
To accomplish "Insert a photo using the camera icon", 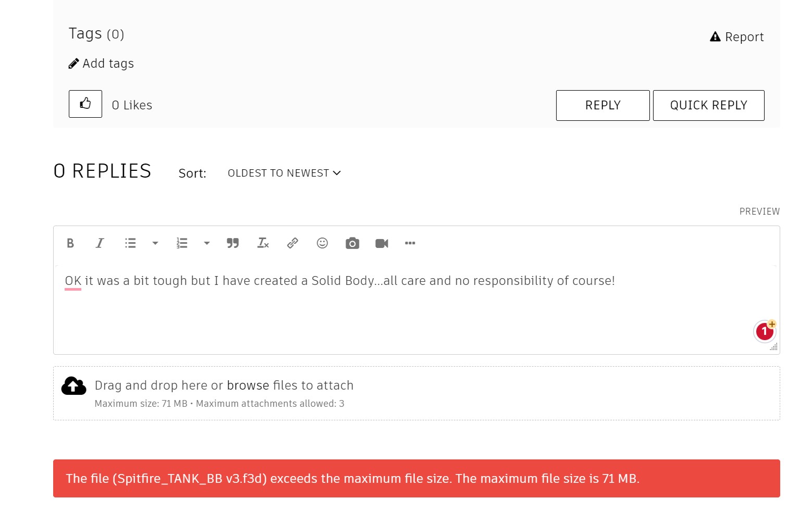I will pyautogui.click(x=352, y=243).
